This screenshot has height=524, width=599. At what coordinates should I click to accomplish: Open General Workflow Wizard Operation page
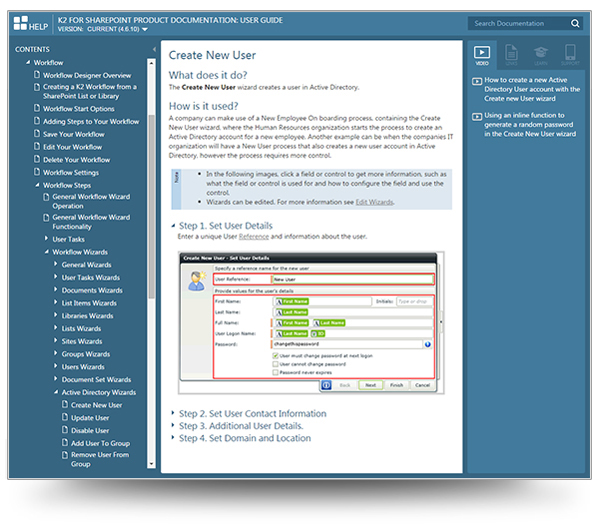coord(91,201)
